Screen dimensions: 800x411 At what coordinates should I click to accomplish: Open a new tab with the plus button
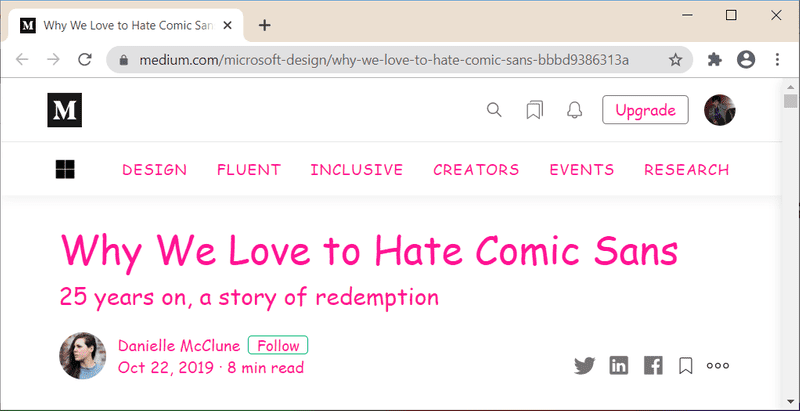tap(264, 25)
